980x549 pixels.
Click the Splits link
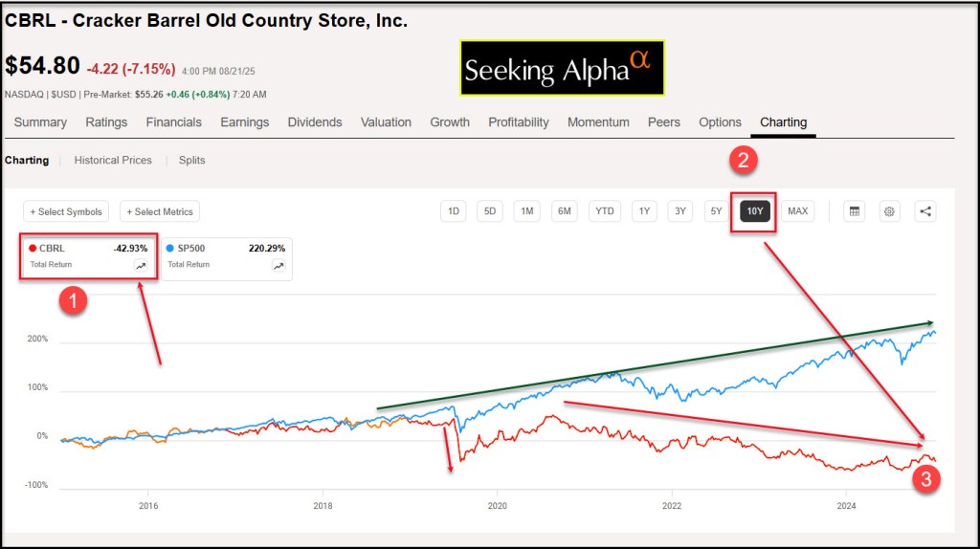191,160
